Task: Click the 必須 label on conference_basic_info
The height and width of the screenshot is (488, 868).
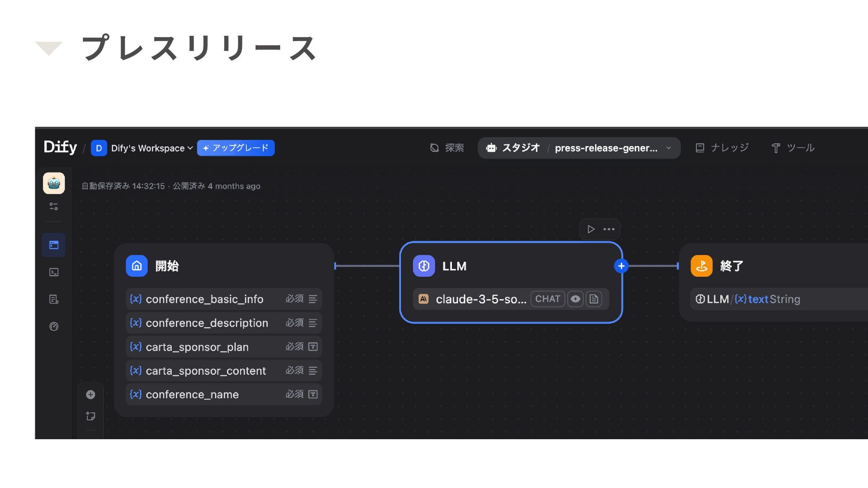Action: 294,299
